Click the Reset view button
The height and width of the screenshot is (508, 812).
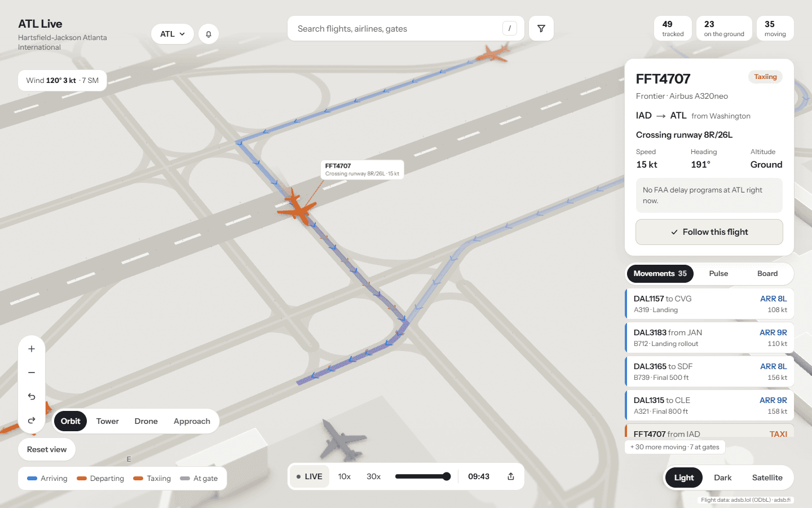tap(47, 449)
